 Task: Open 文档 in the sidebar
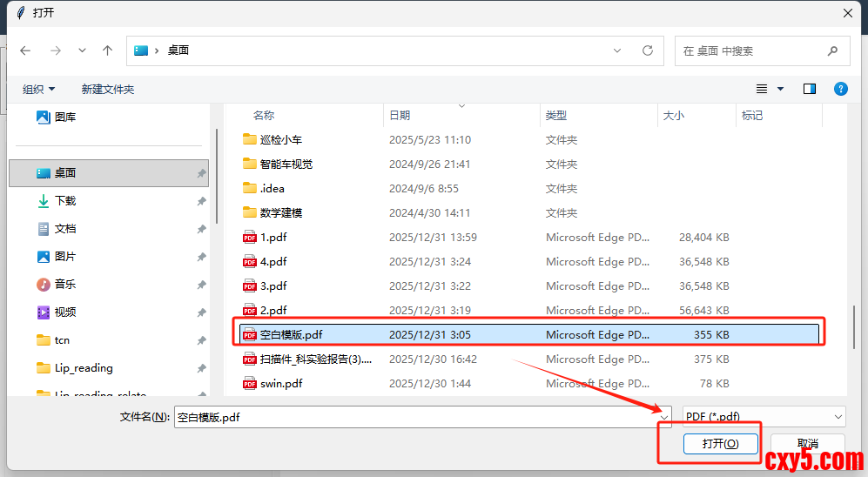coord(57,229)
